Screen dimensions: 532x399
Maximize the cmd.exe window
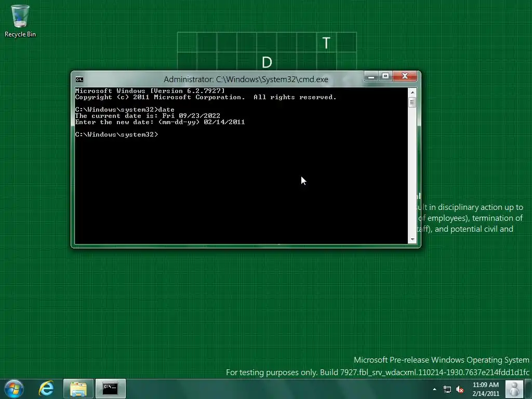(385, 76)
